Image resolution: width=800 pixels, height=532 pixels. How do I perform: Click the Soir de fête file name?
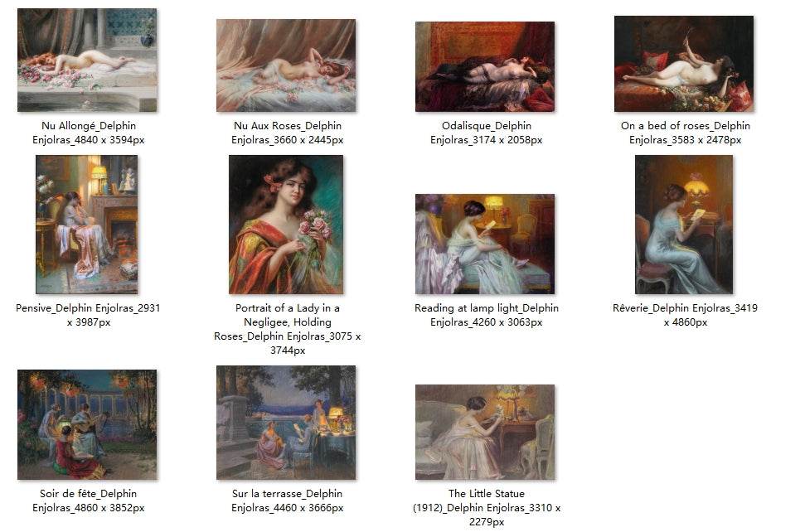(88, 501)
